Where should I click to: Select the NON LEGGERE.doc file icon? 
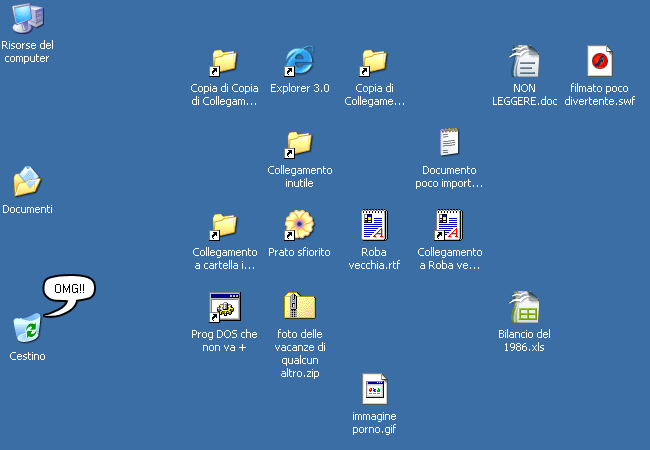pyautogui.click(x=524, y=61)
